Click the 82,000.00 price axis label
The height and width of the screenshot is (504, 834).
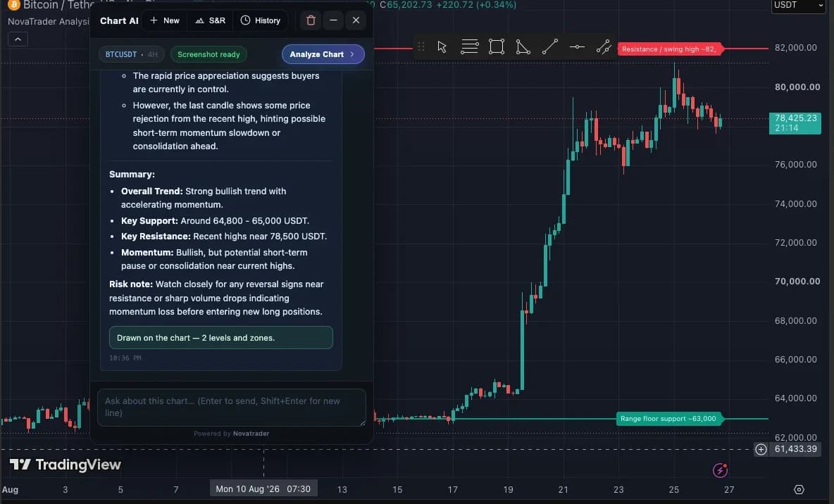(x=795, y=48)
